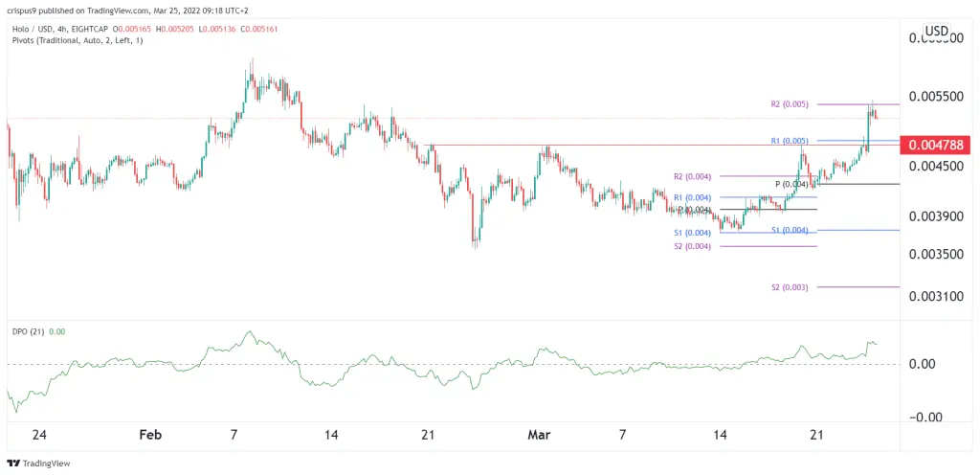Image resolution: width=980 pixels, height=475 pixels.
Task: Click the 0.003900 price axis value
Action: [x=936, y=216]
